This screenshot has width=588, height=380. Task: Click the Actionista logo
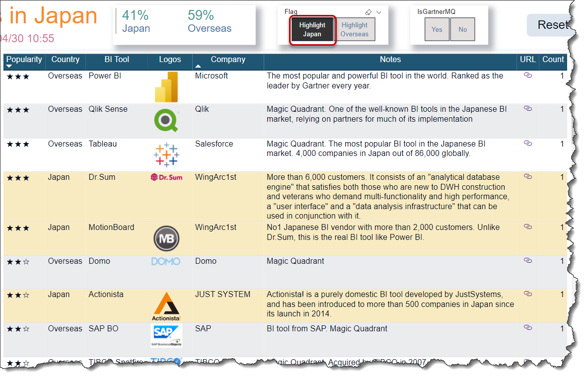[166, 306]
